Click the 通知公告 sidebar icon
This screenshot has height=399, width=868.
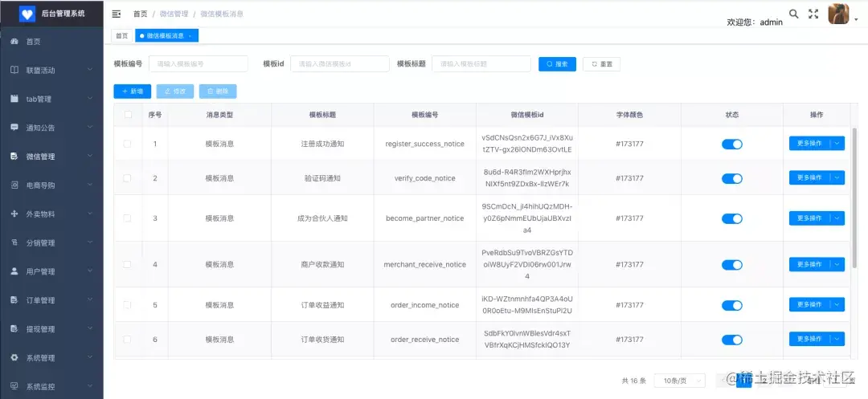pos(15,128)
